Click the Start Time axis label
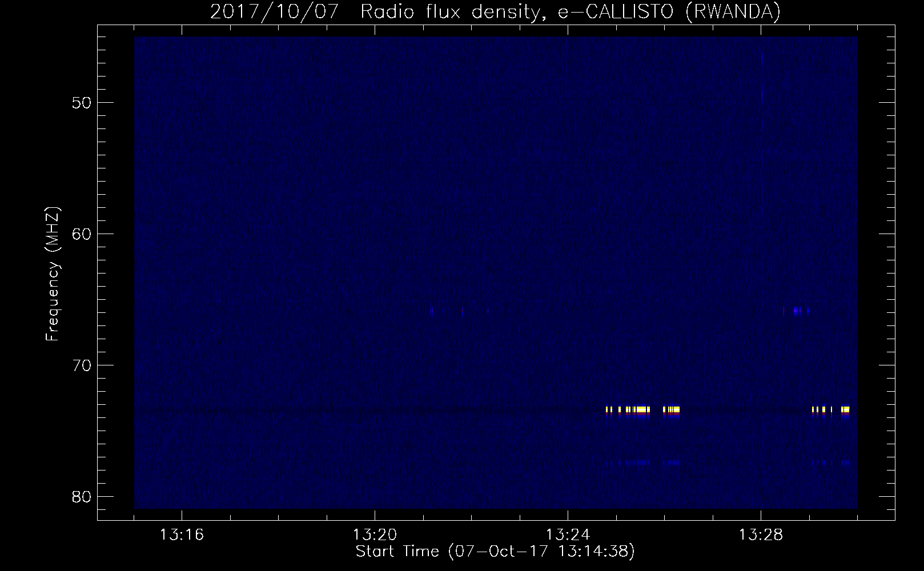Screen dimensions: 924x571 (495, 552)
